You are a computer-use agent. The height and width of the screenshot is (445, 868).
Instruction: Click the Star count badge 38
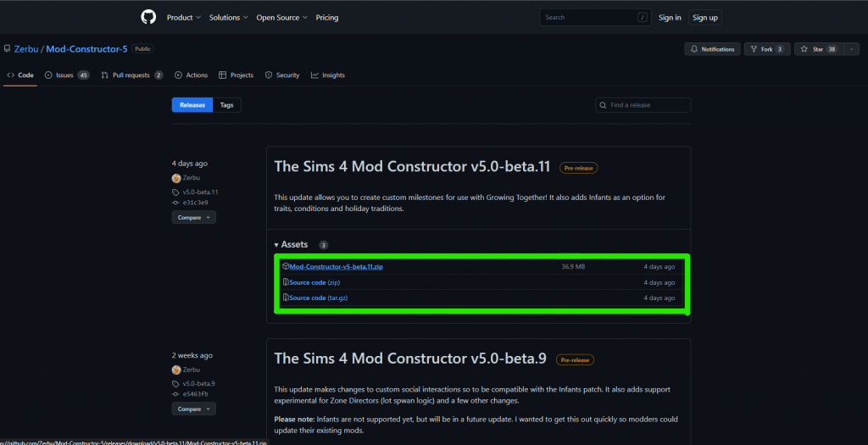coord(832,49)
